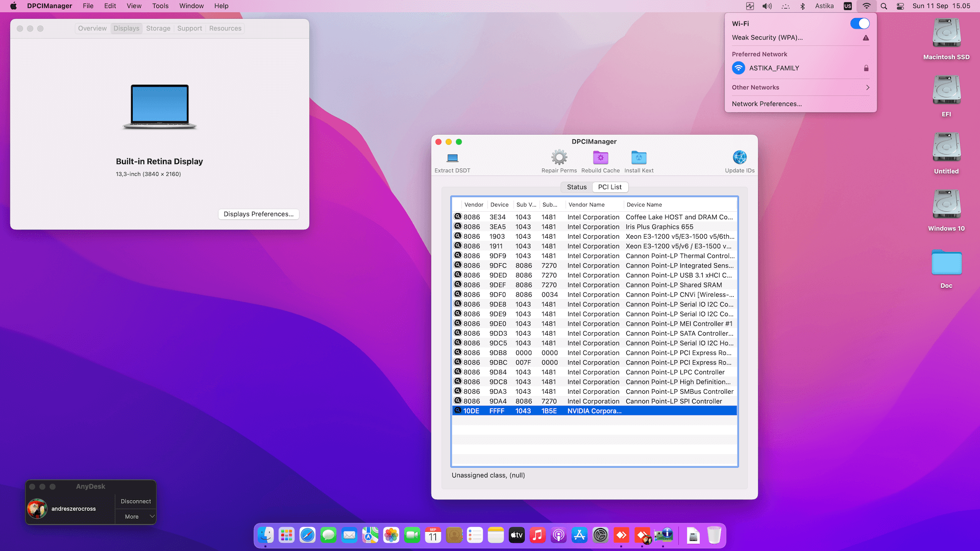Viewport: 980px width, 551px height.
Task: Open the Finder icon in the Dock
Action: (265, 535)
